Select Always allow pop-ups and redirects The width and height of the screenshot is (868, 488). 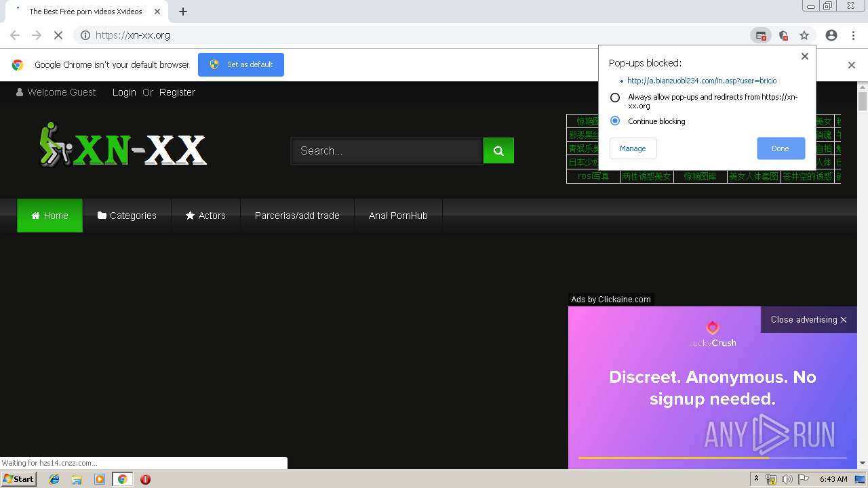coord(615,98)
